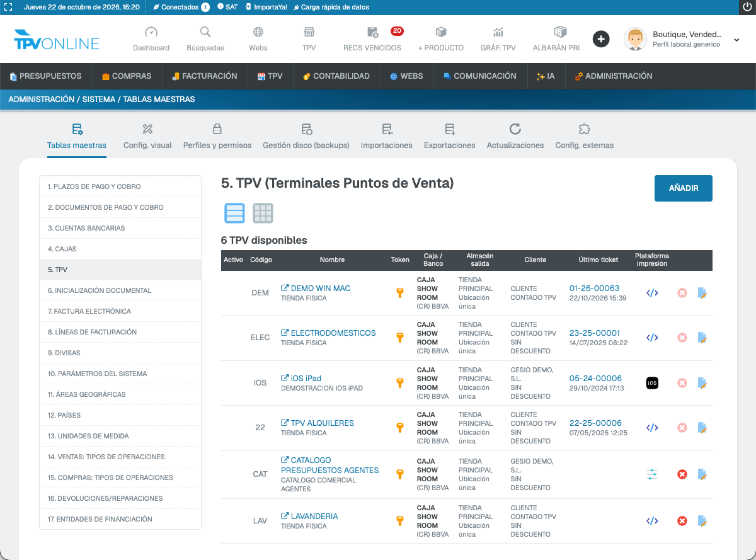Open the GRÁF. TPV chart shortcut
Viewport: 756px width, 560px height.
[498, 39]
